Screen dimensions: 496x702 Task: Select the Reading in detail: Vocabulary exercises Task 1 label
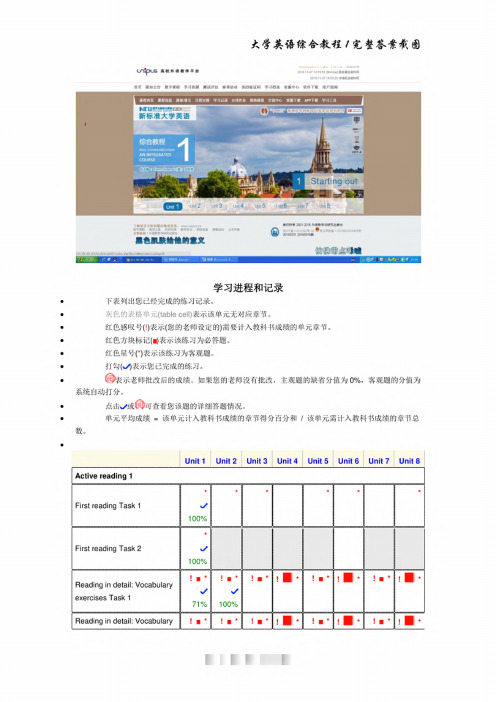[x=124, y=591]
